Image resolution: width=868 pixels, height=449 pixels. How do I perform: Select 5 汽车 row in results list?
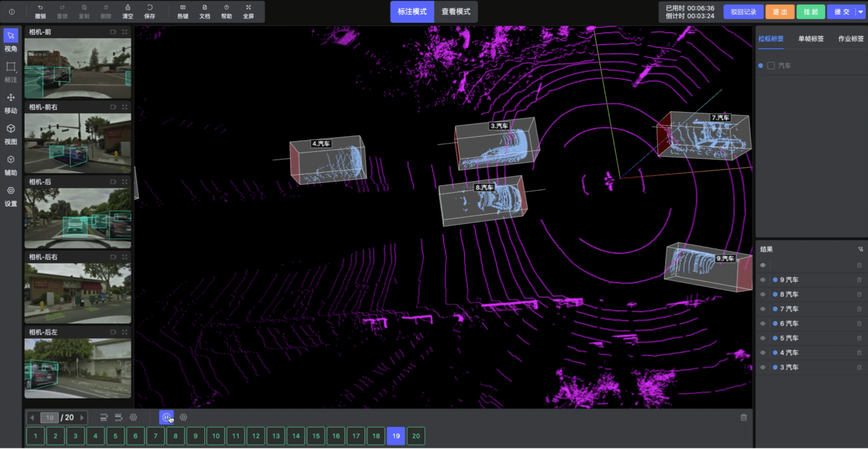pyautogui.click(x=811, y=339)
